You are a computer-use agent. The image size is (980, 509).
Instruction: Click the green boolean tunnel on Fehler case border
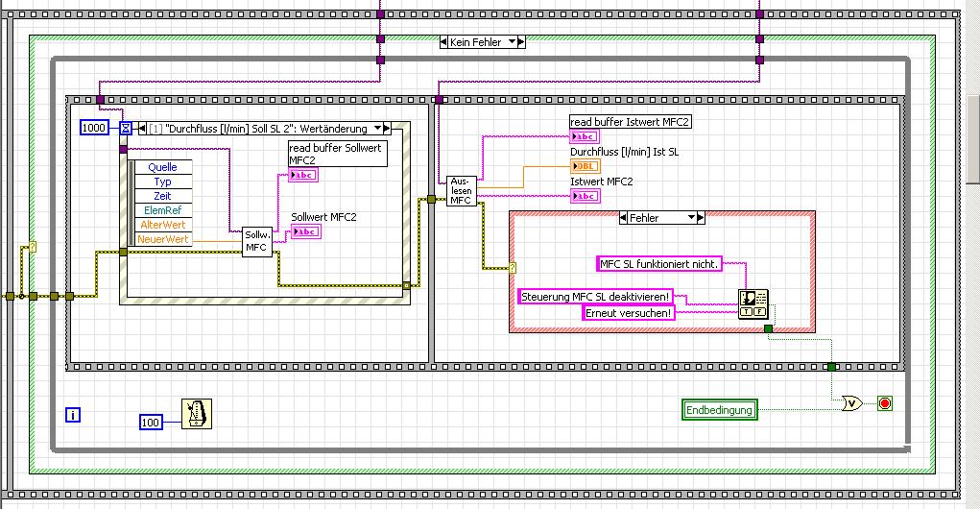[768, 328]
